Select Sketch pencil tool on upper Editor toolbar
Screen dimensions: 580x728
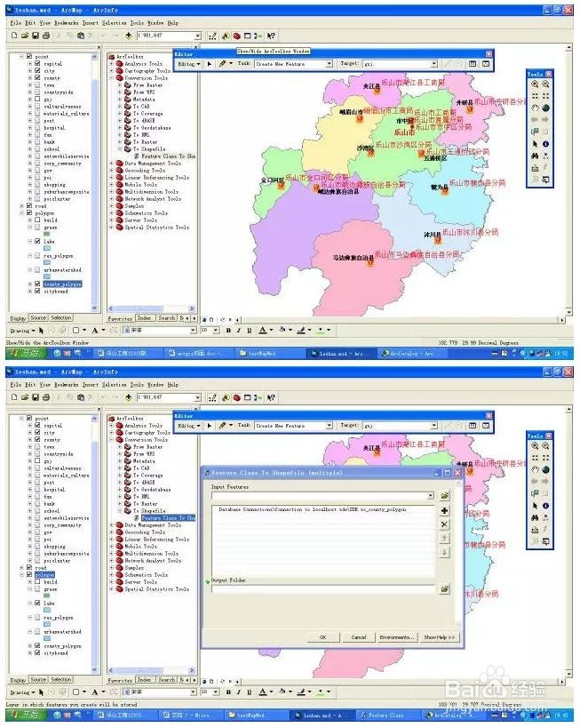point(222,64)
